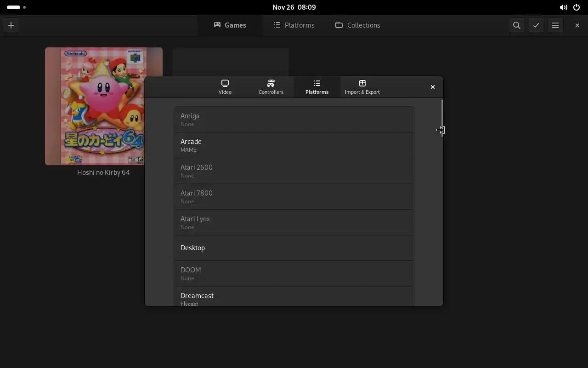Screen dimensions: 588x368
Task: Toggle selection mode checkmark icon
Action: 536,25
